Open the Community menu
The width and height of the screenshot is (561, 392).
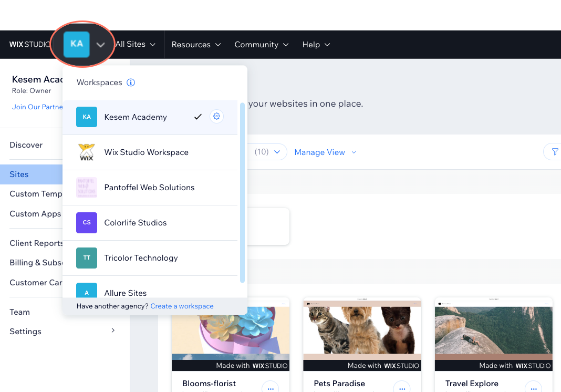pos(262,45)
